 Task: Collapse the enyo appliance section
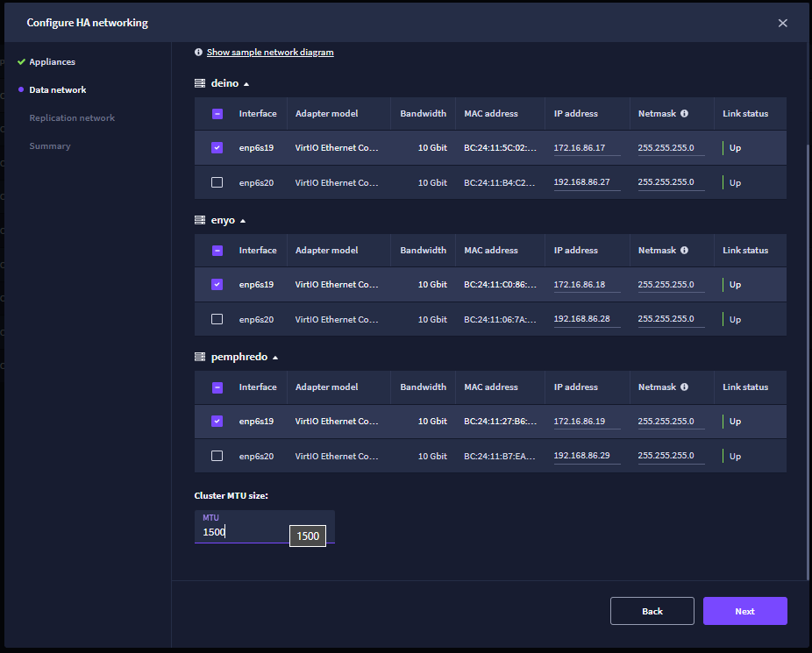pos(243,221)
